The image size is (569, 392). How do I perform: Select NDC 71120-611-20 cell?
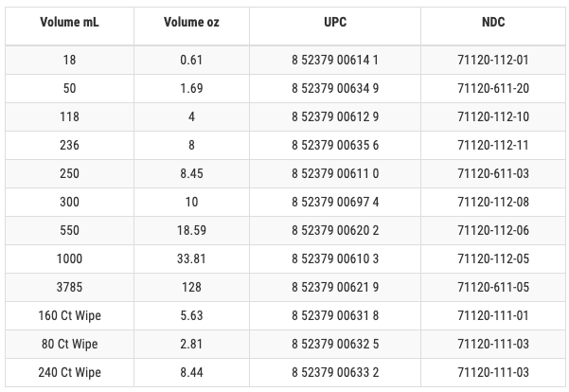[x=493, y=88]
